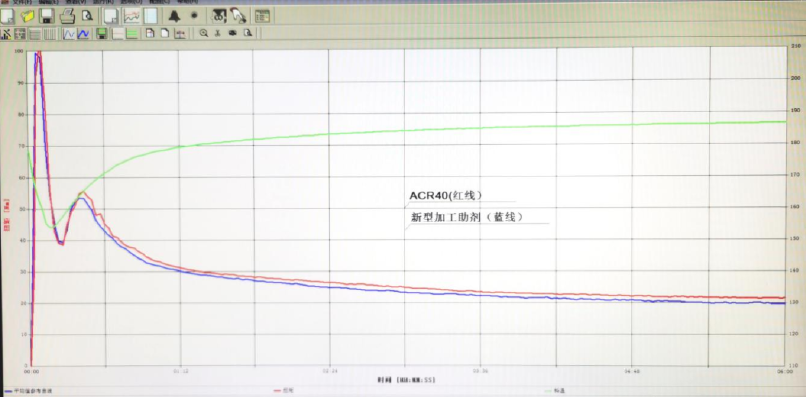Screen dimensions: 806x397
Task: Click the green floppy disk icon
Action: (x=102, y=34)
